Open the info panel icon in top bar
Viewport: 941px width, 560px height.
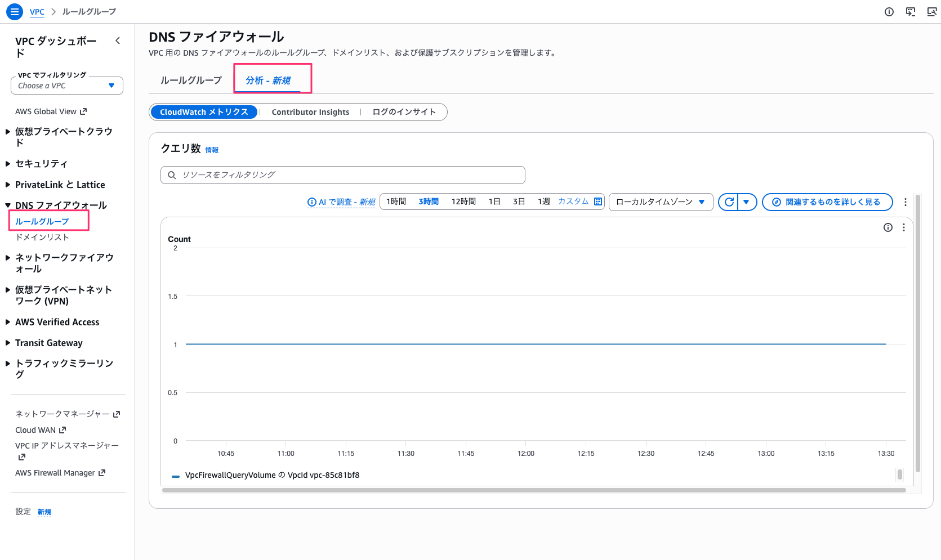point(889,12)
